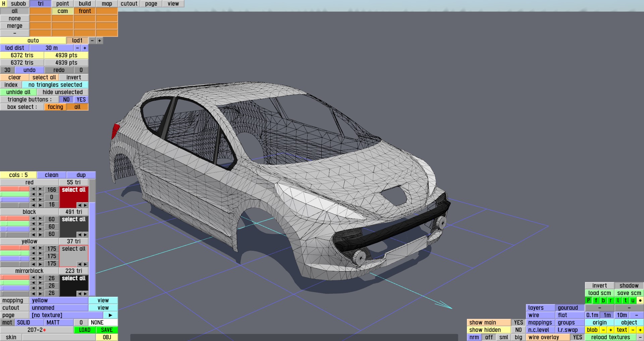Select the front view 'f' button

(596, 300)
